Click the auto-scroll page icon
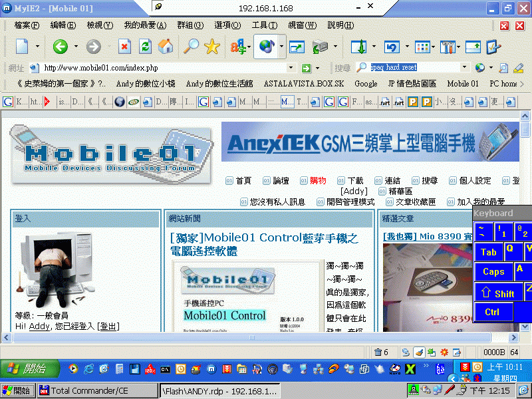The width and height of the screenshot is (532, 399). coord(358,47)
